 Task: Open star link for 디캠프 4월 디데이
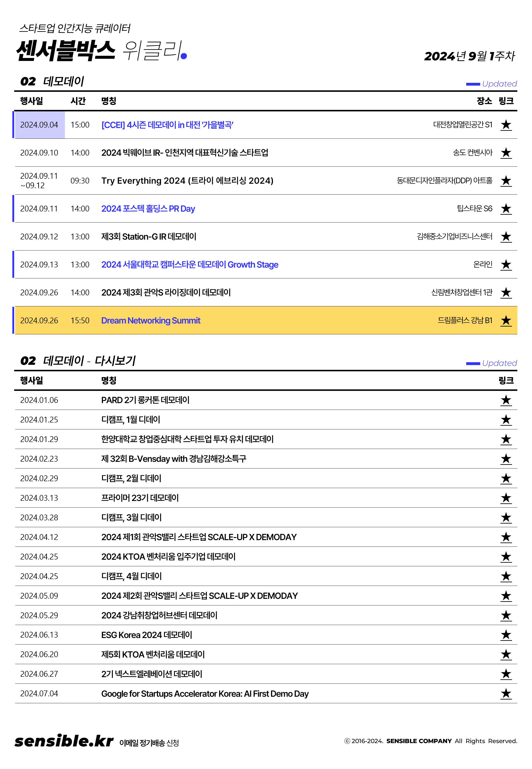(506, 576)
